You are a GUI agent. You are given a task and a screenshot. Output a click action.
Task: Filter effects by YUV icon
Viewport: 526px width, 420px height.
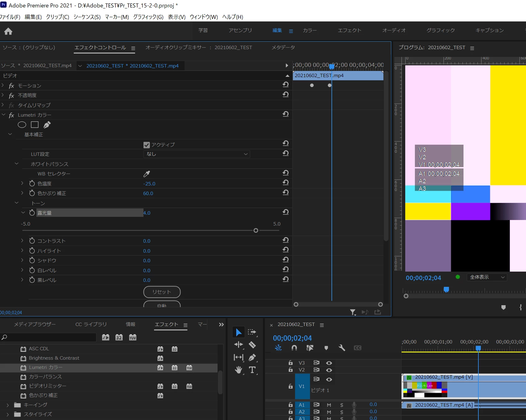click(133, 337)
